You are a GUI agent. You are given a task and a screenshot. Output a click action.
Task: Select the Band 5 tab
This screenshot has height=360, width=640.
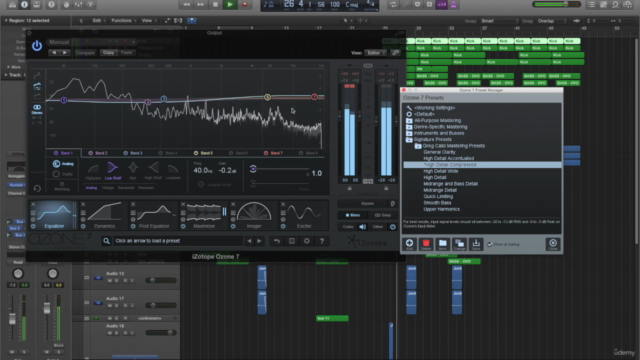pos(203,153)
